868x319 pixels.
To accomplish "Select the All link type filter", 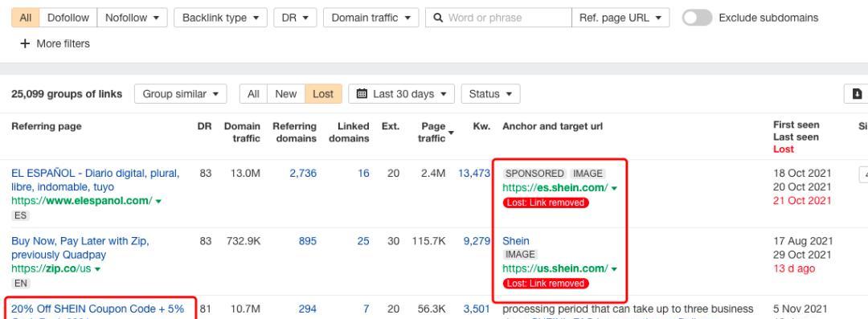I will coord(26,18).
